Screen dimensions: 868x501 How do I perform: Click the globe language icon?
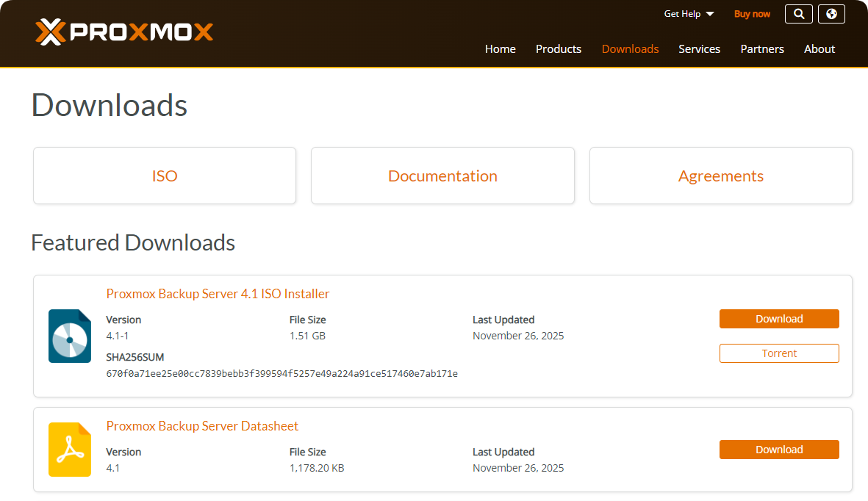coord(831,14)
